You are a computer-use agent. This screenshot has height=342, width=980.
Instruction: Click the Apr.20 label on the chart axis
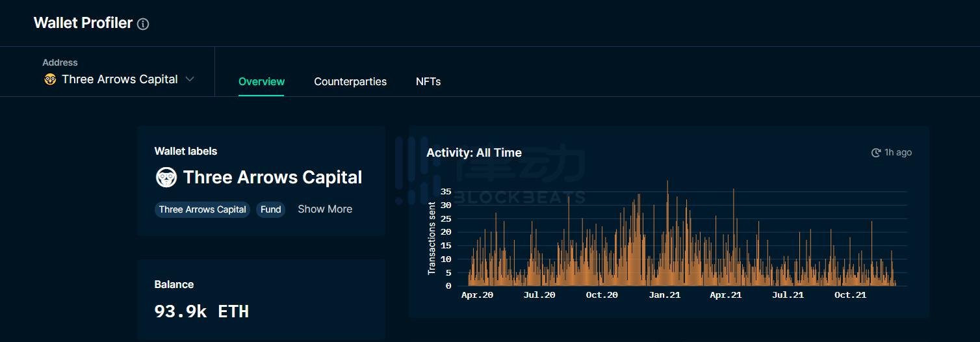(x=477, y=295)
